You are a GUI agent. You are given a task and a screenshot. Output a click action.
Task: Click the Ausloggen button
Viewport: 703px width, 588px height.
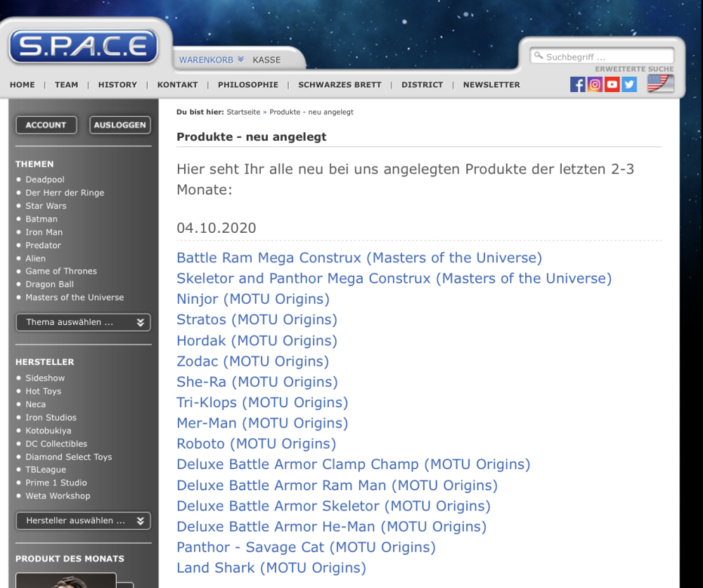[x=120, y=125]
